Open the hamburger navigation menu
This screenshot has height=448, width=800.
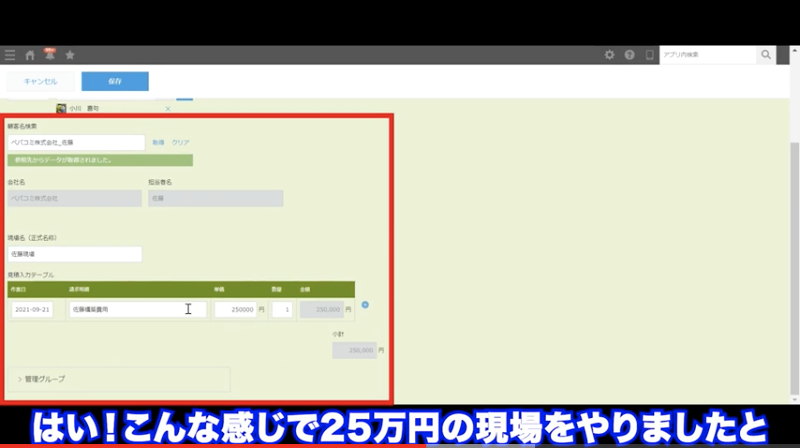[10, 55]
